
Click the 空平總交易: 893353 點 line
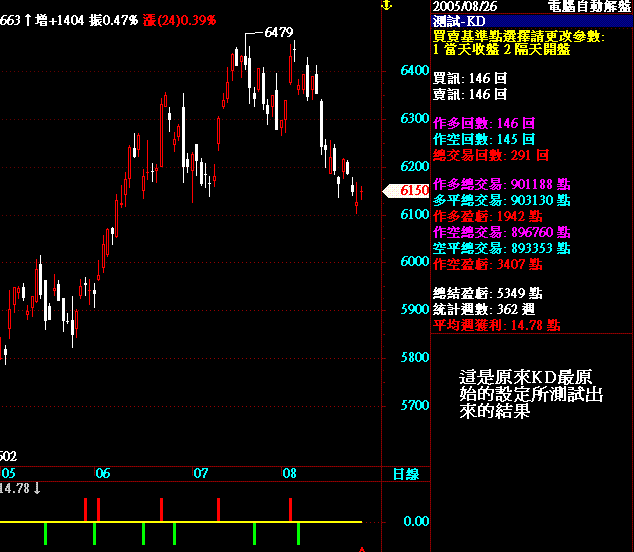pyautogui.click(x=501, y=248)
